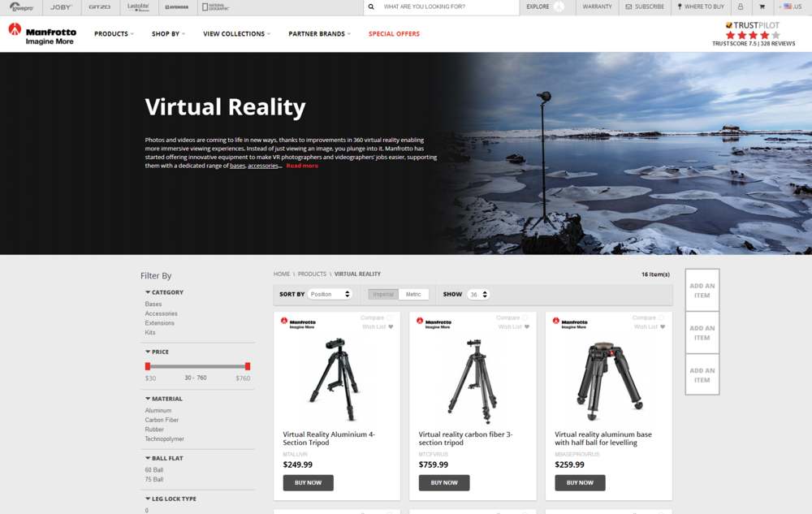The width and height of the screenshot is (812, 514).
Task: Click the Manfrotto logo in the header
Action: coord(42,34)
